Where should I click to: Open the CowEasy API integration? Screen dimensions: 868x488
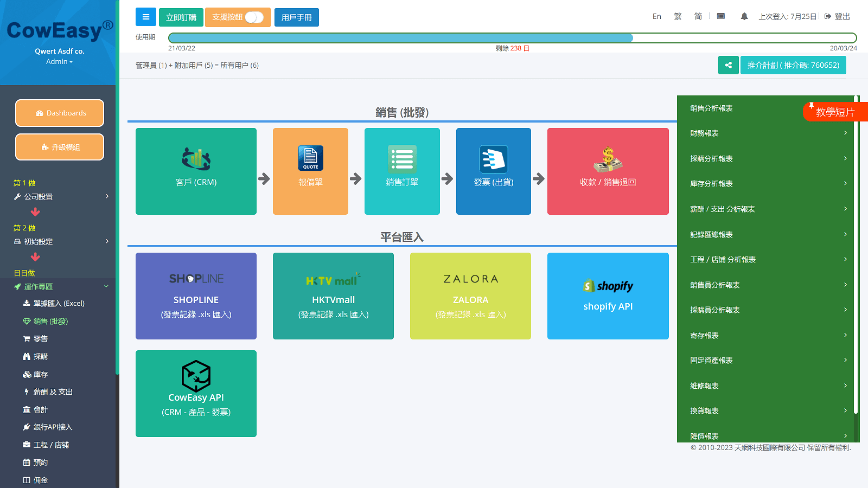(x=196, y=393)
